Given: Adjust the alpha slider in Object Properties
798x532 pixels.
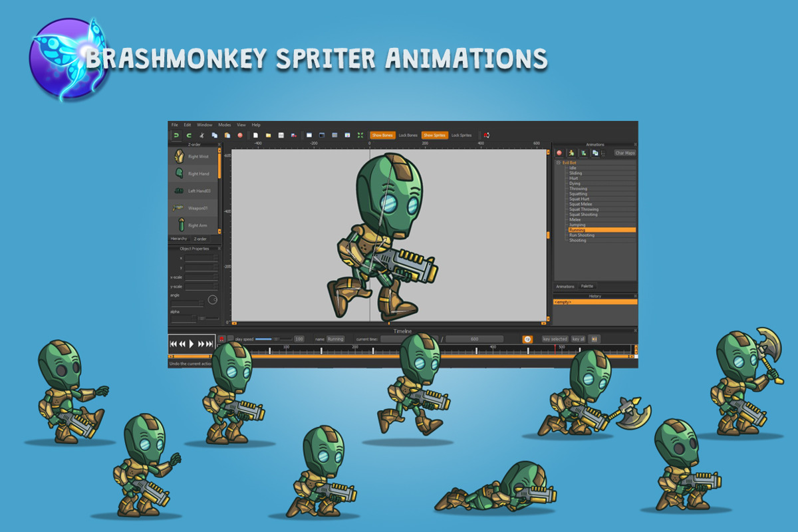Looking at the screenshot, I should (x=208, y=319).
